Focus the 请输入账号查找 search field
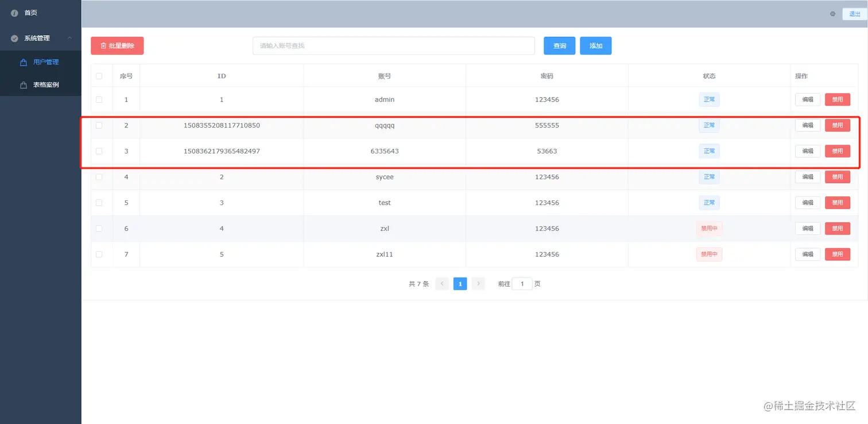The height and width of the screenshot is (424, 868). click(394, 46)
